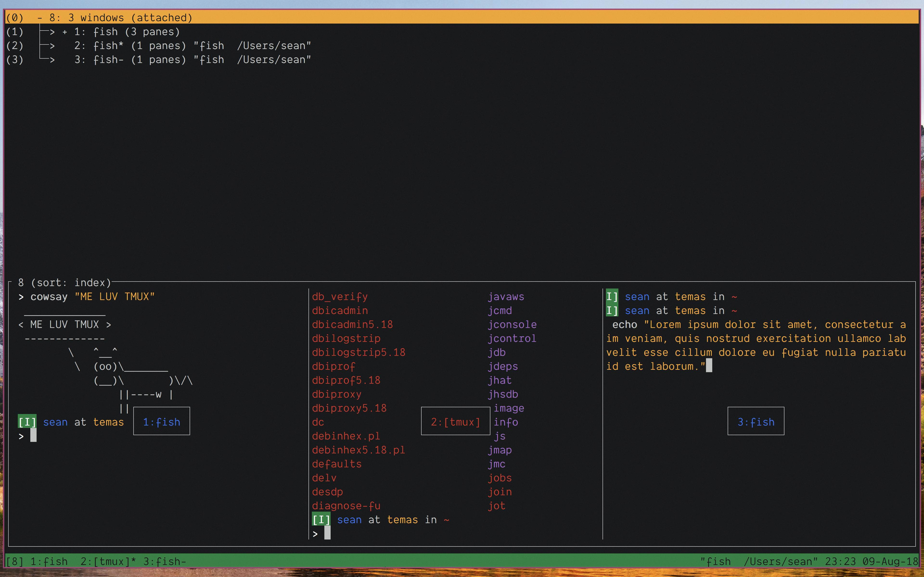
Task: Switch to 2:[tmux]* in status bar
Action: 108,561
